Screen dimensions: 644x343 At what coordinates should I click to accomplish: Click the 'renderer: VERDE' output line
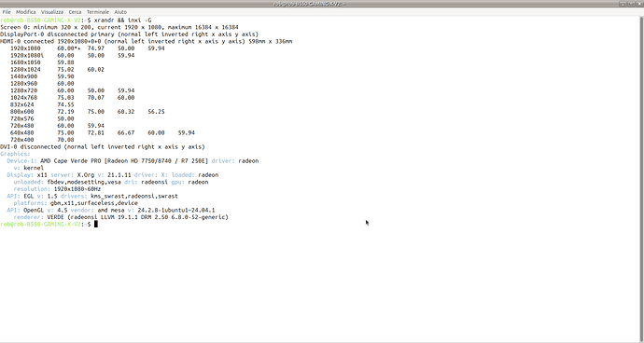coord(120,217)
